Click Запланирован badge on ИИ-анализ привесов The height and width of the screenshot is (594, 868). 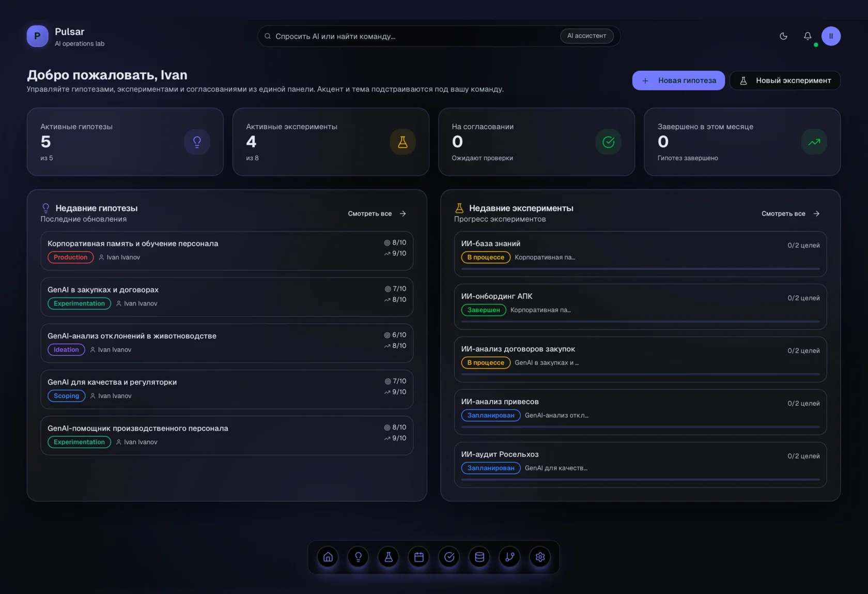tap(491, 415)
